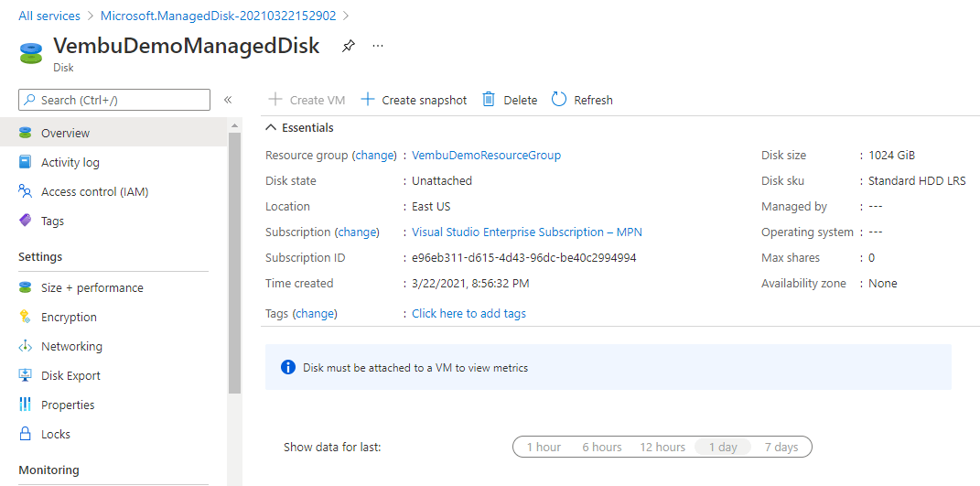
Task: Click the Unattached disk state value
Action: pyautogui.click(x=442, y=181)
